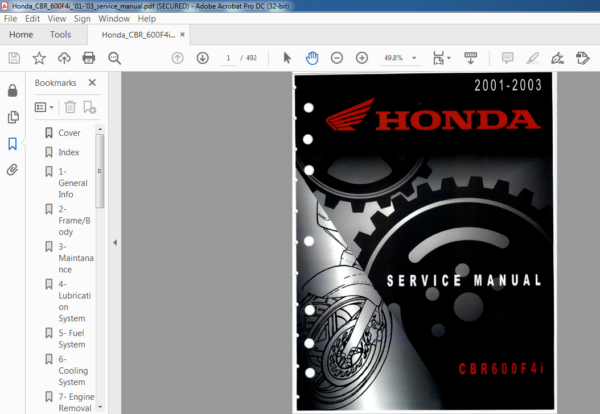The height and width of the screenshot is (414, 600).
Task: Click the bookmarks panel scrollbar thumb
Action: (x=100, y=171)
